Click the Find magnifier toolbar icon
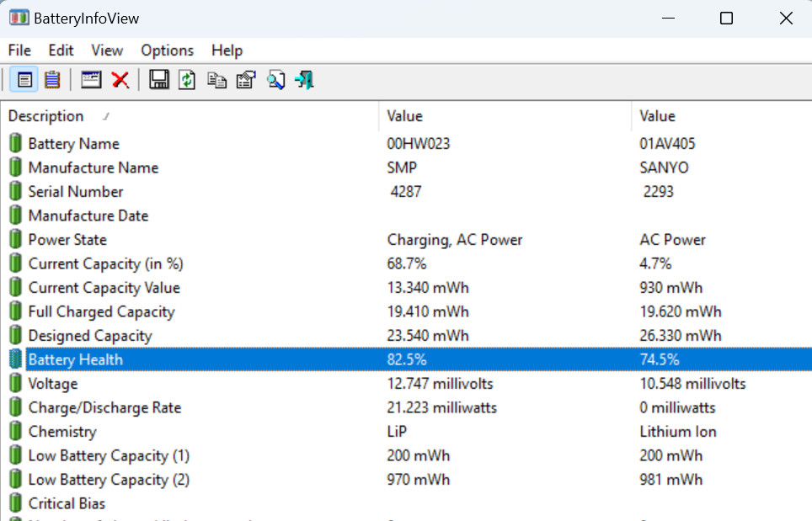The width and height of the screenshot is (812, 521). (x=275, y=80)
